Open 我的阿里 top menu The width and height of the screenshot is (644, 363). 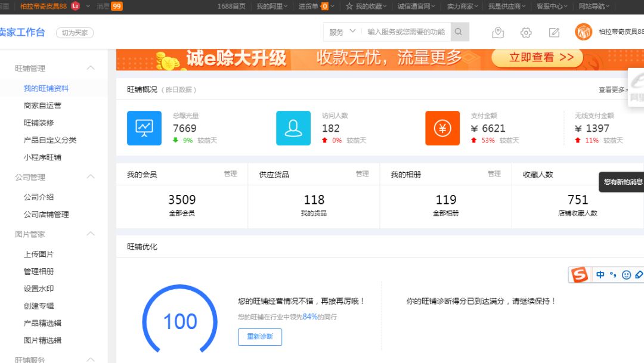coord(271,6)
